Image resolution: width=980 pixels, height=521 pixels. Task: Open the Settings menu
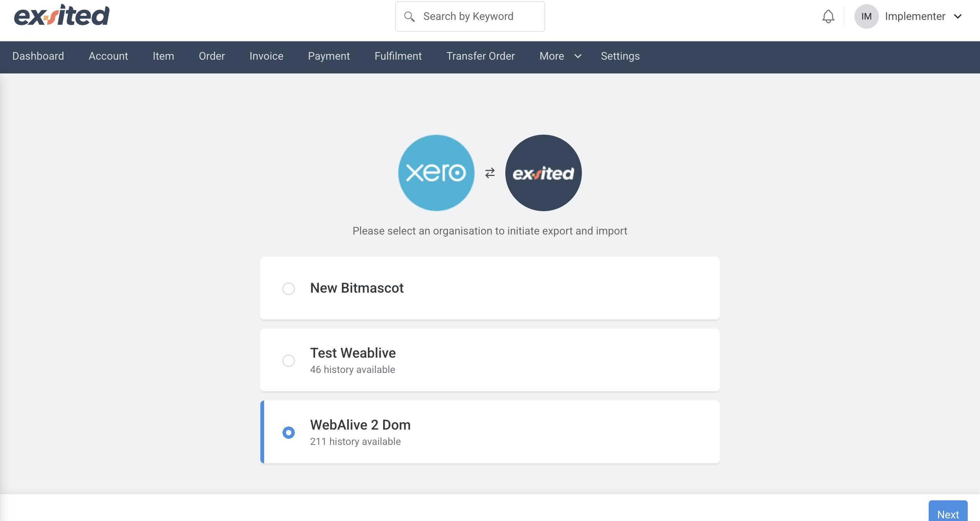pyautogui.click(x=620, y=56)
